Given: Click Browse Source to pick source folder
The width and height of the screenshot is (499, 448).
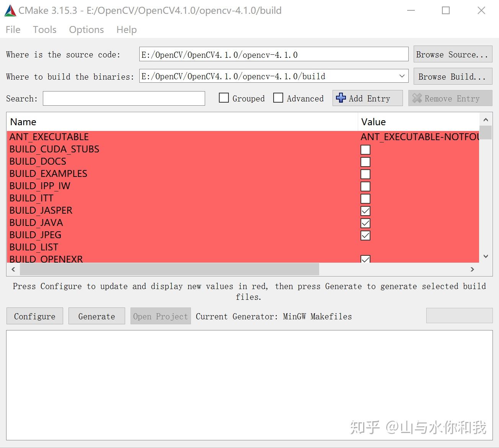Looking at the screenshot, I should coord(452,54).
